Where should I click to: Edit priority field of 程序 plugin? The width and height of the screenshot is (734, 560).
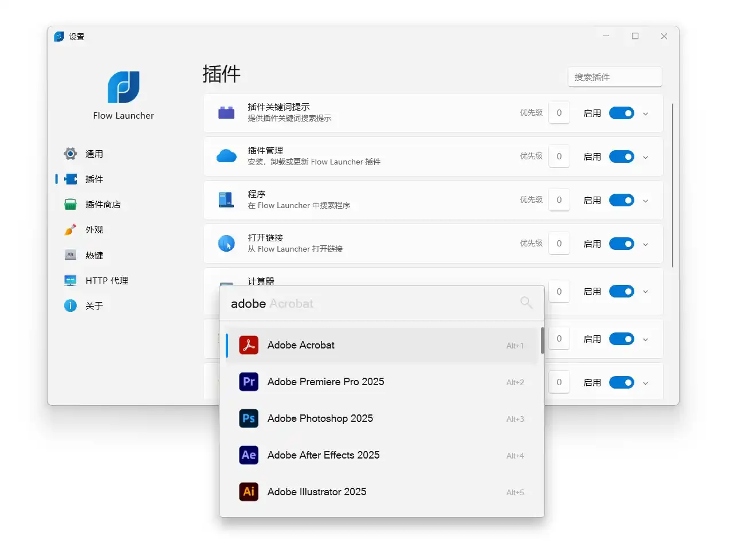(x=559, y=200)
